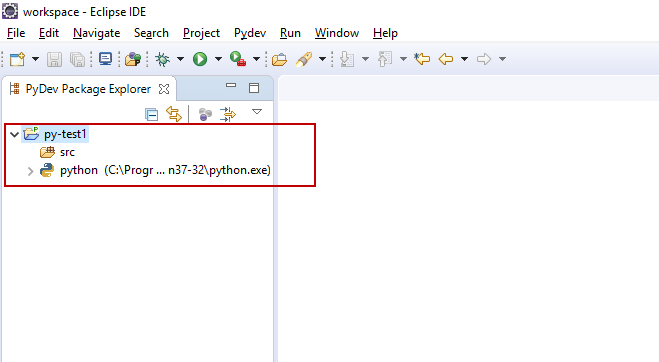Open the Pydev menu
Screen dimensions: 659x362
(x=250, y=33)
